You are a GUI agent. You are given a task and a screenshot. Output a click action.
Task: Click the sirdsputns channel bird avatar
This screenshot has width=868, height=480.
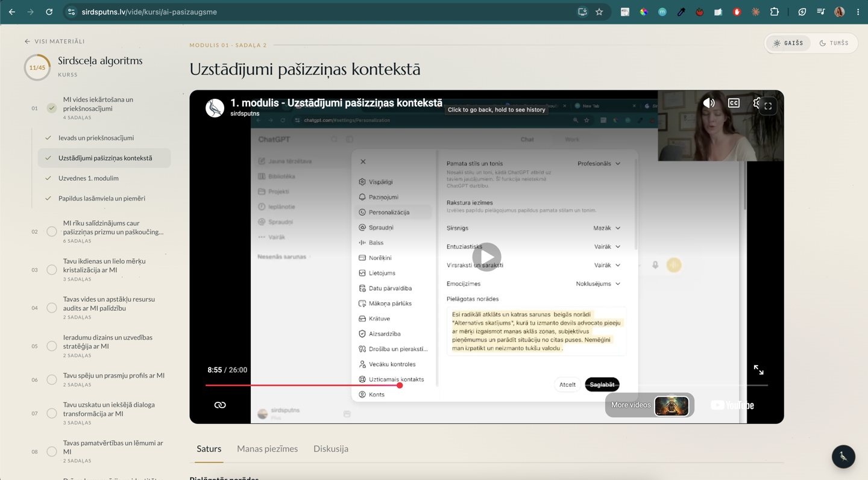click(215, 108)
